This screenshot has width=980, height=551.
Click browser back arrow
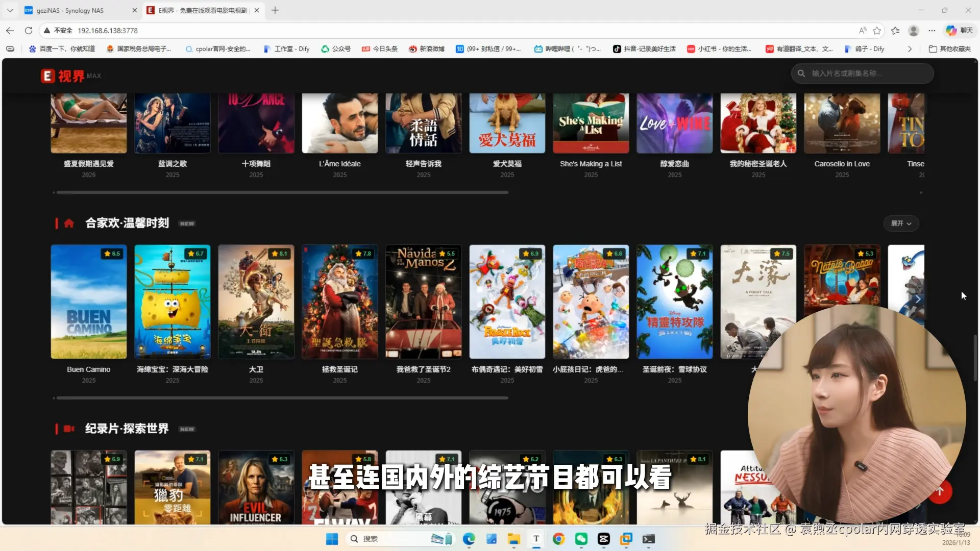[x=10, y=31]
